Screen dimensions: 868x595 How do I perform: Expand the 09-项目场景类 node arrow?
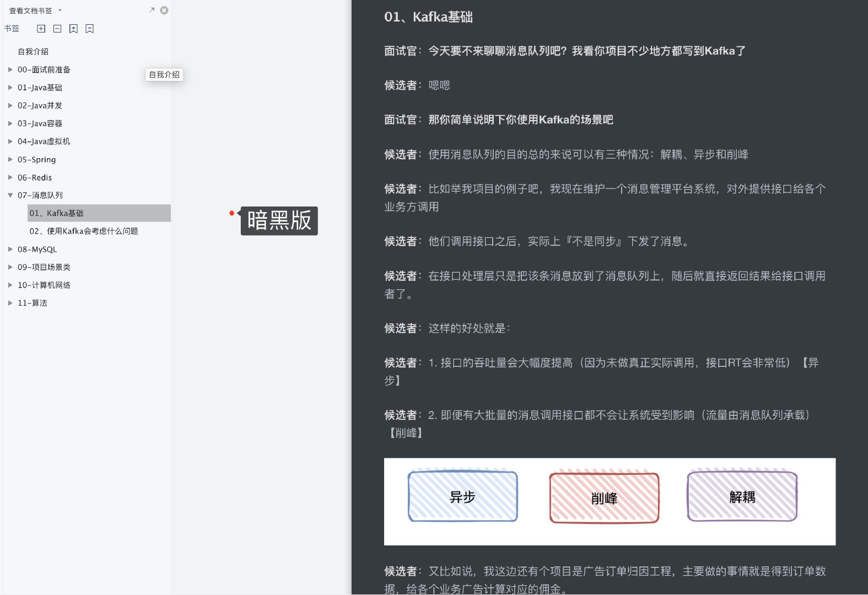point(10,267)
